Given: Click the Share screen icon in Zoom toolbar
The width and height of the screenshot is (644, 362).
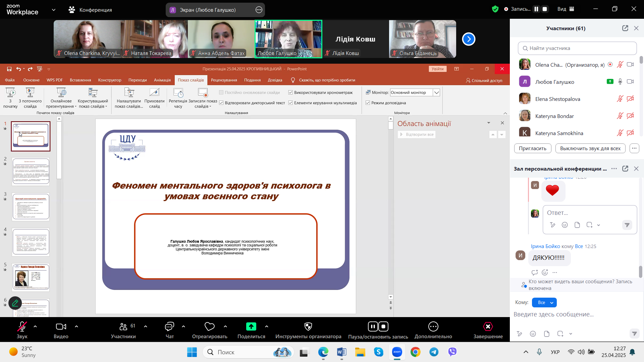Looking at the screenshot, I should [x=251, y=326].
